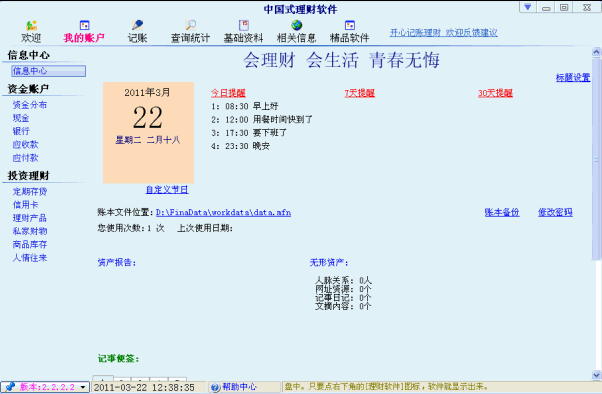Open 标题设置 link

573,78
